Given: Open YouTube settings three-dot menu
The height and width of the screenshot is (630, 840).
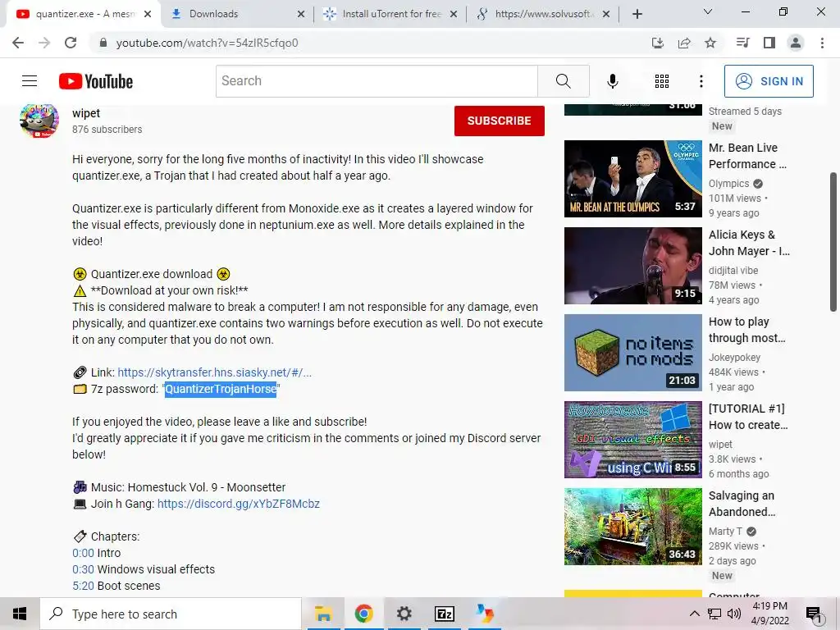Looking at the screenshot, I should (701, 81).
